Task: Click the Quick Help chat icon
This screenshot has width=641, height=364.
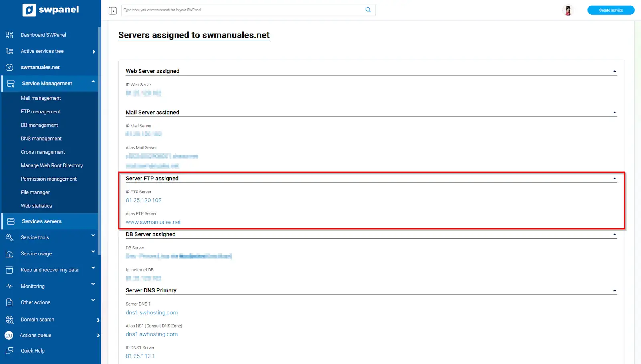Action: [10, 351]
